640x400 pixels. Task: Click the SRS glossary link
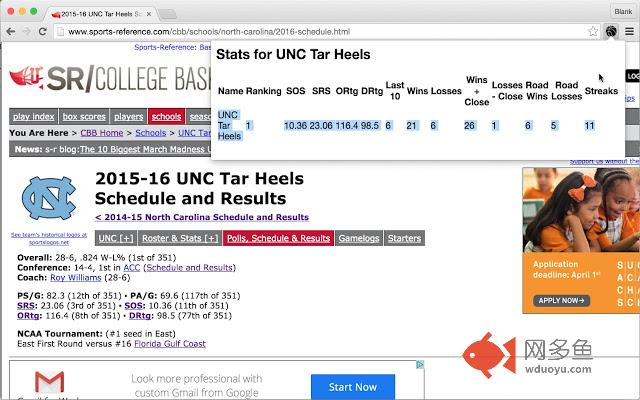26,306
